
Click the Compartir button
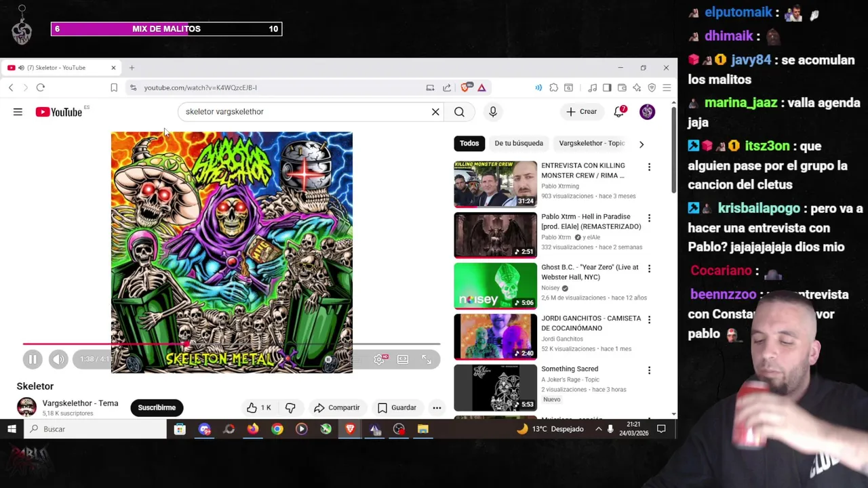coord(337,407)
